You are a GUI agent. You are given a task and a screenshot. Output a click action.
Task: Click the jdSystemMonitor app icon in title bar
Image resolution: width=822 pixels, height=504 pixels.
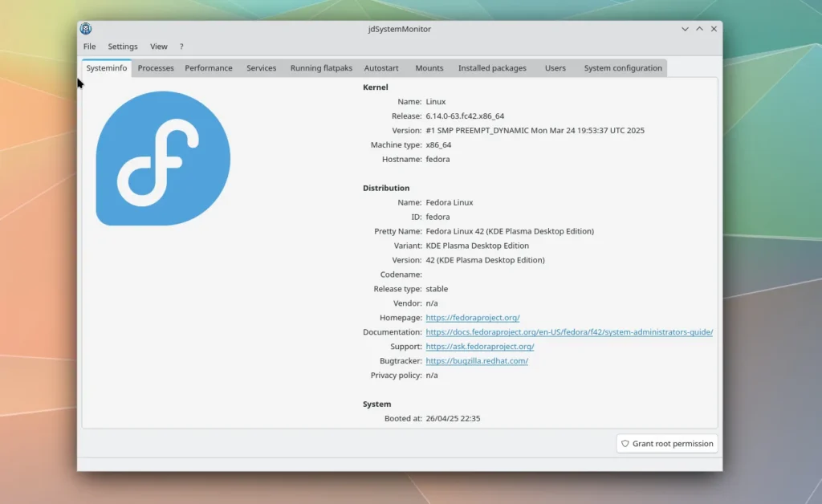[86, 29]
